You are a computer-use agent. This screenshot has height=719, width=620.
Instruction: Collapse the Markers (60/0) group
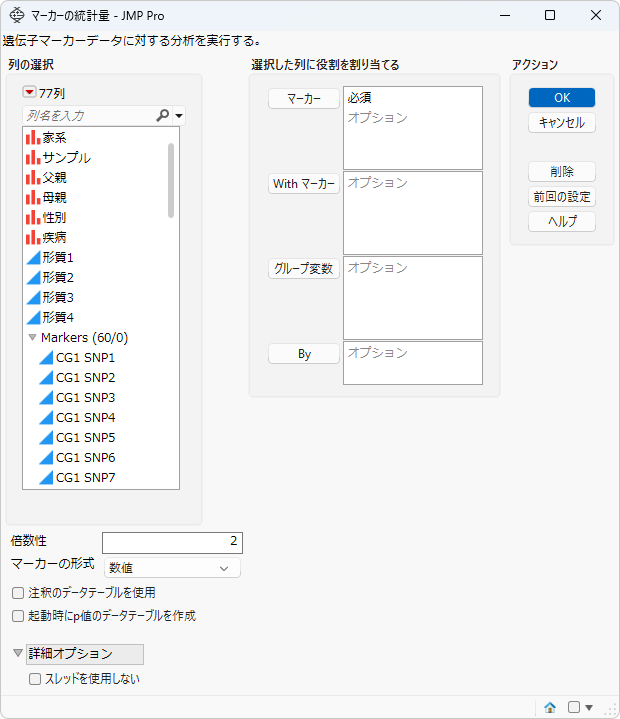32,337
